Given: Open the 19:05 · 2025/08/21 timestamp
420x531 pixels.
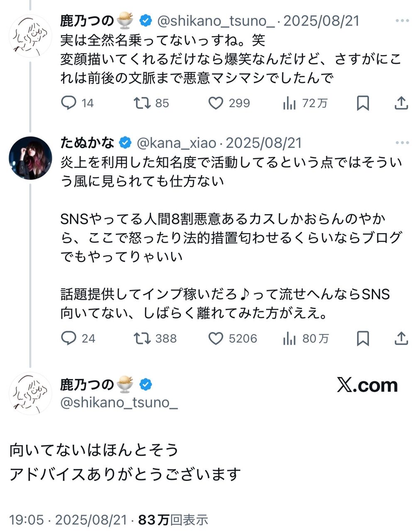Looking at the screenshot, I should coord(68,519).
